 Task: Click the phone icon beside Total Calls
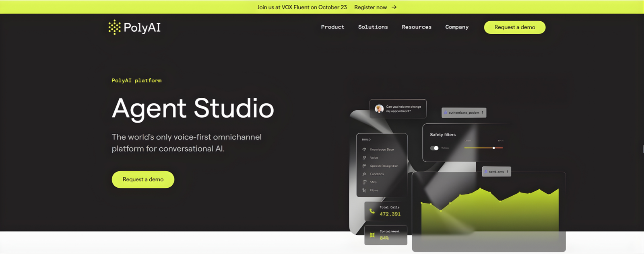[372, 211]
